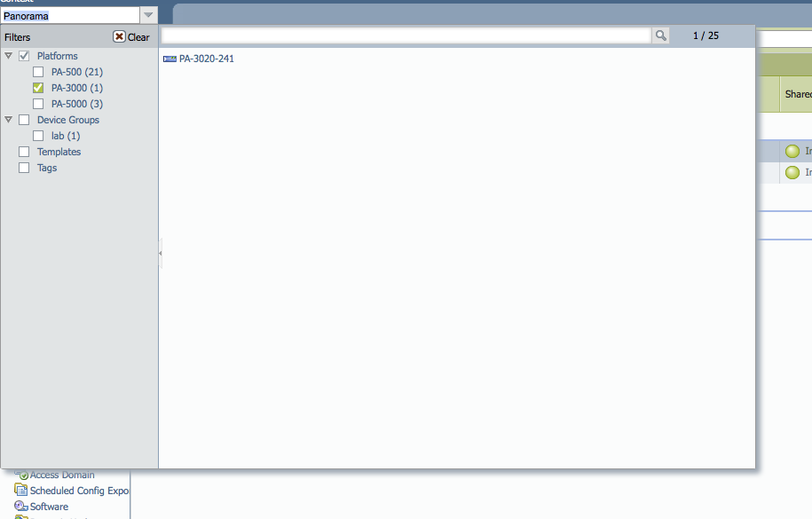This screenshot has height=519, width=812.
Task: Click the 1 / 25 result counter
Action: [x=706, y=35]
